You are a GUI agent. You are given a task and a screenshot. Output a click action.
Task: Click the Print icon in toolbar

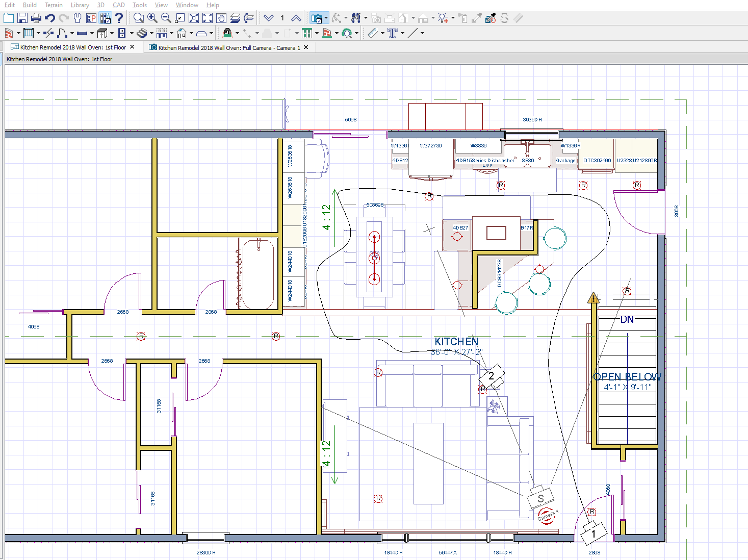tap(36, 18)
